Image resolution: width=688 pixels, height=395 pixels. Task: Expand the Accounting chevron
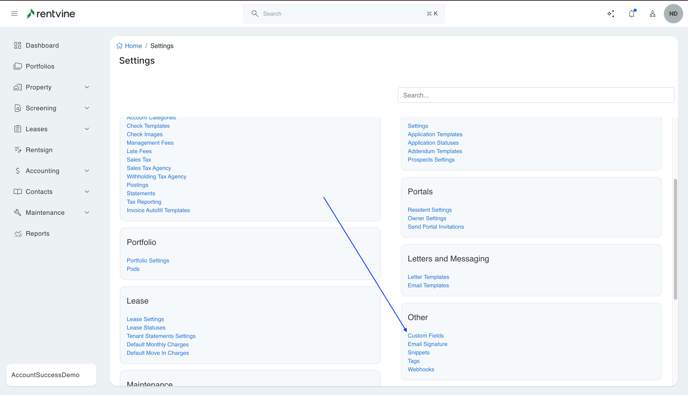tap(87, 171)
